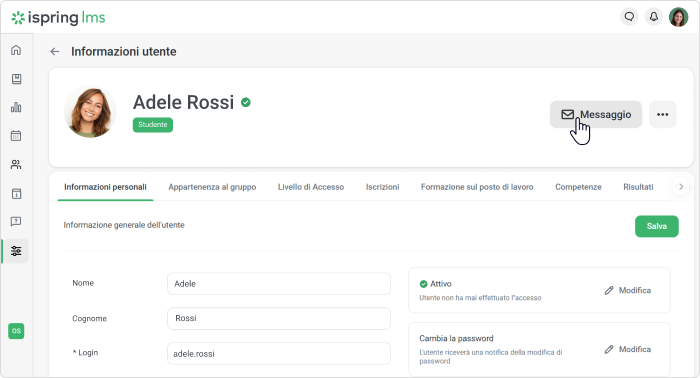
Task: Open the three-dots more options menu
Action: click(x=662, y=115)
